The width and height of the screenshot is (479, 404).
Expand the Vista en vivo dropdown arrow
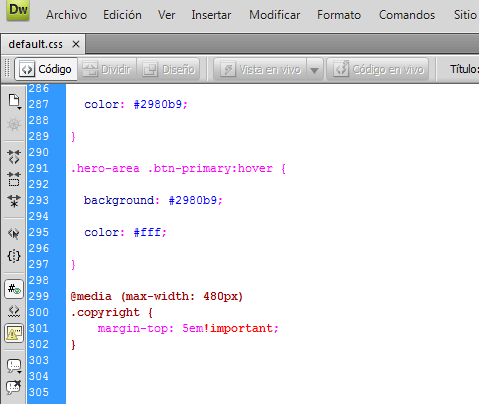[314, 70]
